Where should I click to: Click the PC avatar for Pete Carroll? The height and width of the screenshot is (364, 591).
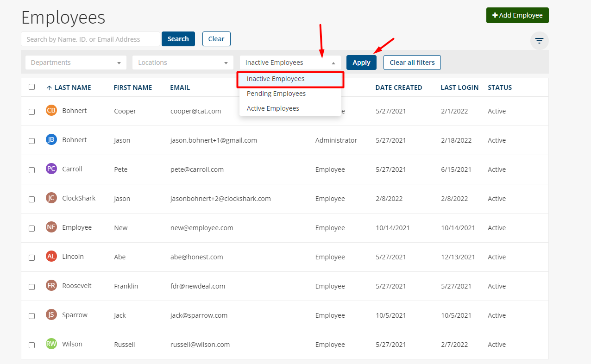pyautogui.click(x=51, y=169)
